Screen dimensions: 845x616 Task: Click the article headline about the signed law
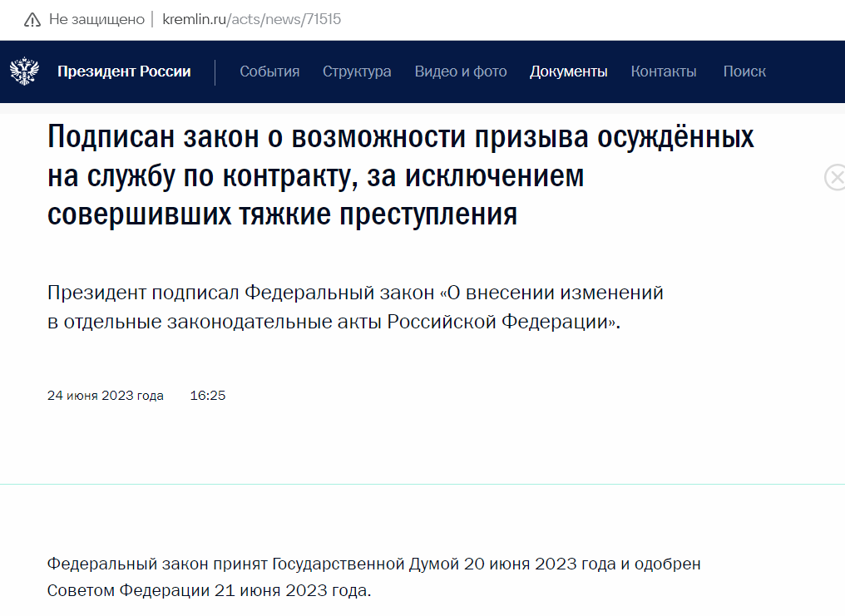pos(401,175)
